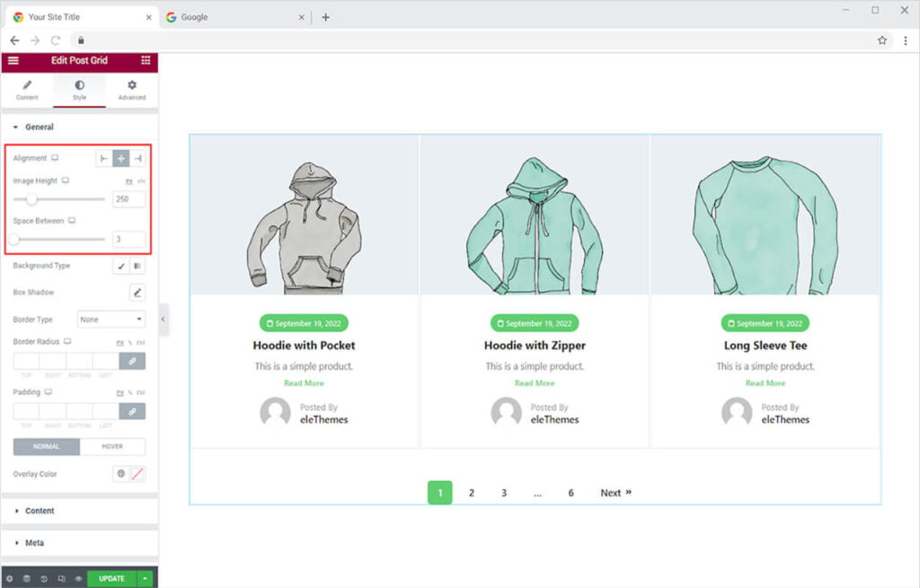Open the widgets grid panel icon
The width and height of the screenshot is (920, 588).
(x=146, y=60)
